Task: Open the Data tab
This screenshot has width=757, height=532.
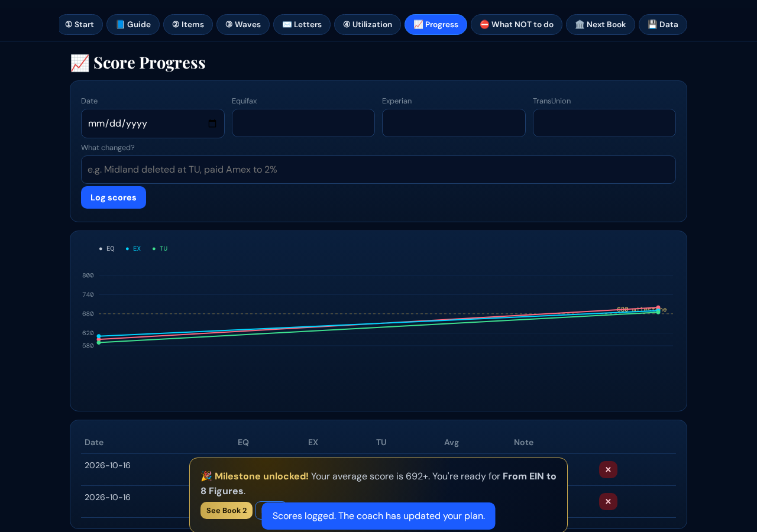Action: coord(663,25)
